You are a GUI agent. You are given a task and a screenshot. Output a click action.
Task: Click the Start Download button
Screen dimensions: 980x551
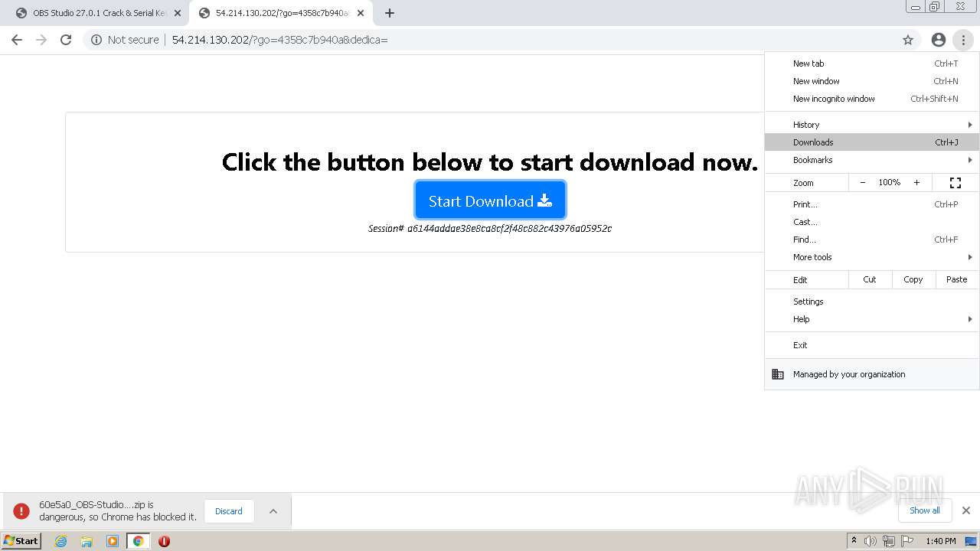click(x=490, y=201)
